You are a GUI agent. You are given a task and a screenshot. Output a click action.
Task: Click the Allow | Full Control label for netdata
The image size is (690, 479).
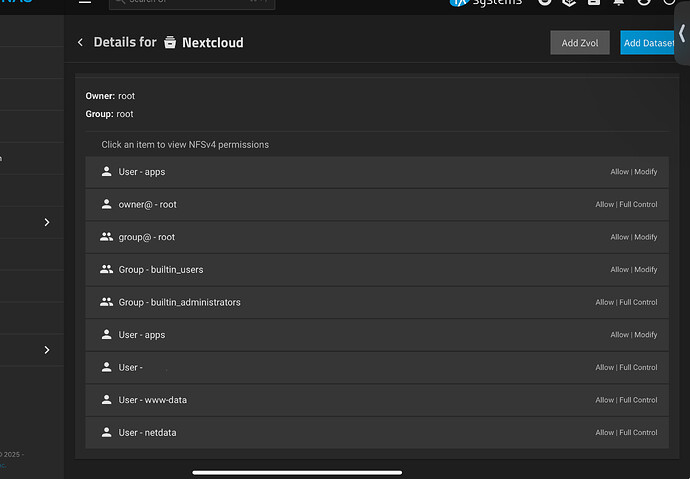(x=626, y=432)
